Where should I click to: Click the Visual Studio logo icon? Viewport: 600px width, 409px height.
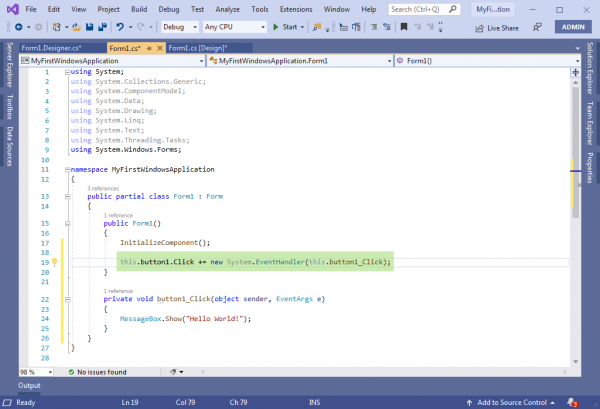(11, 8)
